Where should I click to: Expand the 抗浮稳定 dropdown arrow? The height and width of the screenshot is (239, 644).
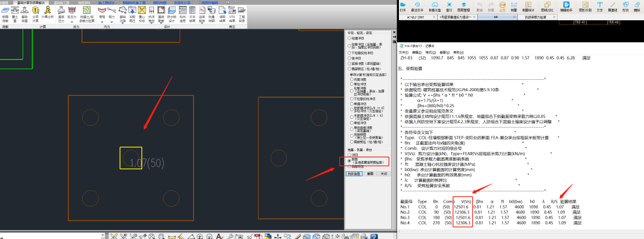tap(151, 23)
